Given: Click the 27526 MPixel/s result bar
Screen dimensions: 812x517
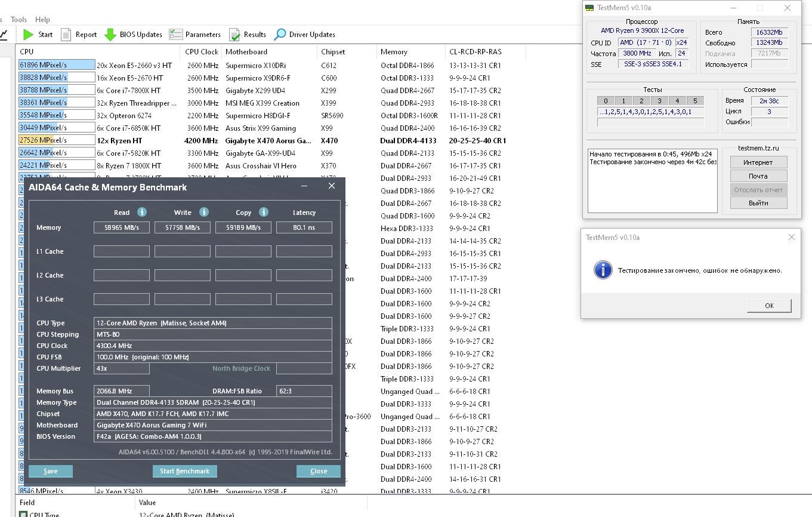Looking at the screenshot, I should (x=57, y=140).
